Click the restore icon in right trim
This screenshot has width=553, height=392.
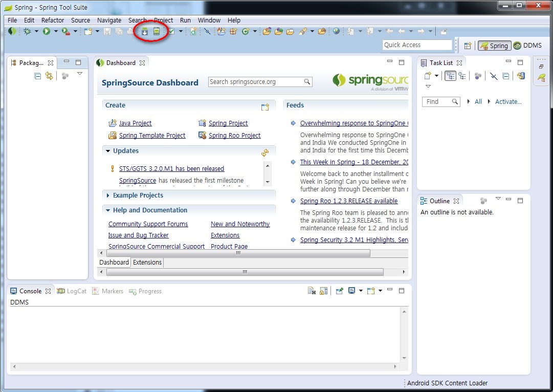click(541, 67)
